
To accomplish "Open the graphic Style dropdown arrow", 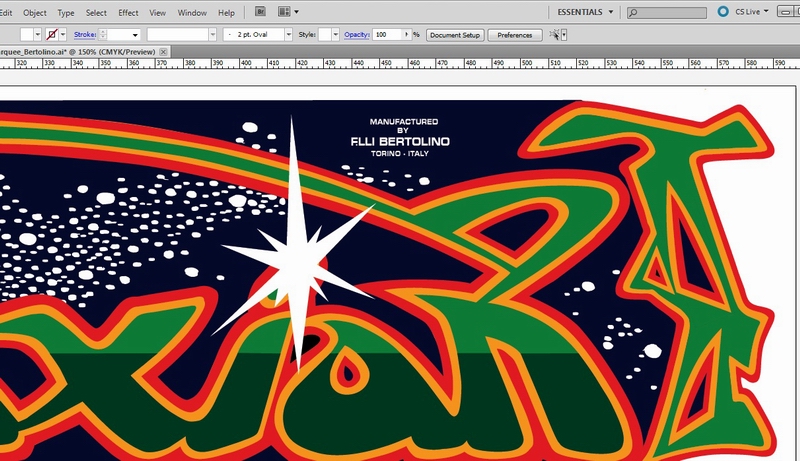I will [x=335, y=35].
